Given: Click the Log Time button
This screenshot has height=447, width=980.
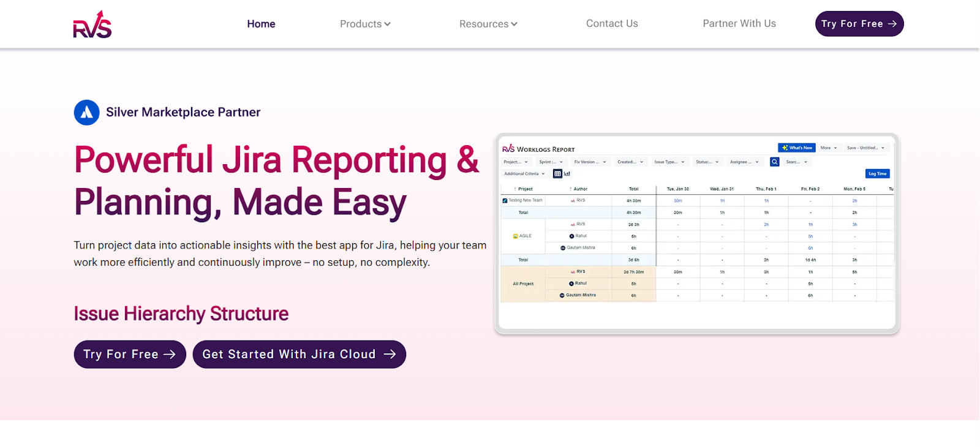Looking at the screenshot, I should tap(877, 174).
